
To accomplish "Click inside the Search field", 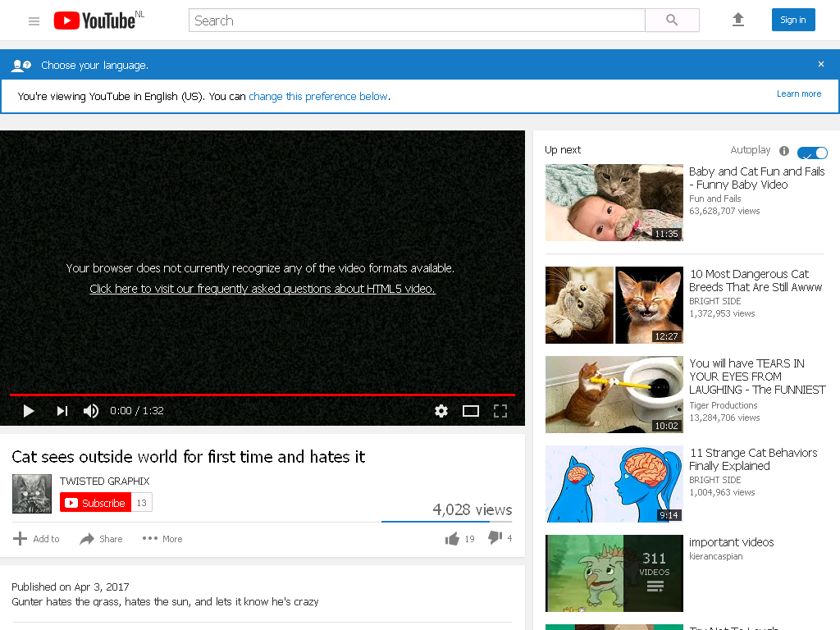I will click(417, 21).
